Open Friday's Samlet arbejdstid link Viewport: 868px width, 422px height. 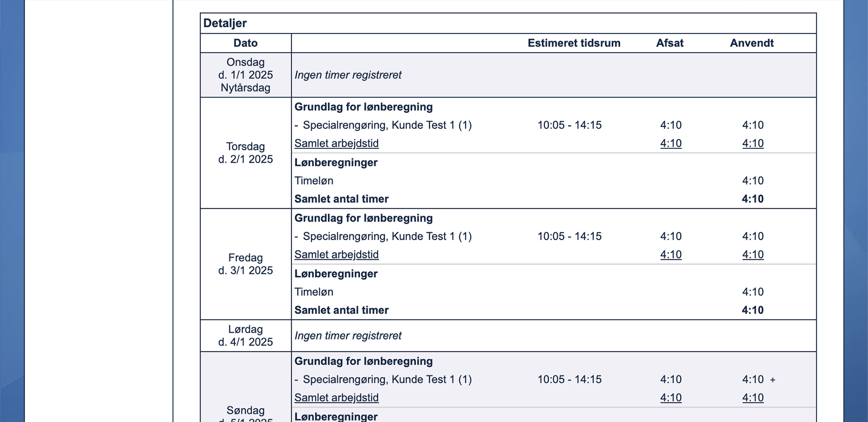click(x=336, y=254)
